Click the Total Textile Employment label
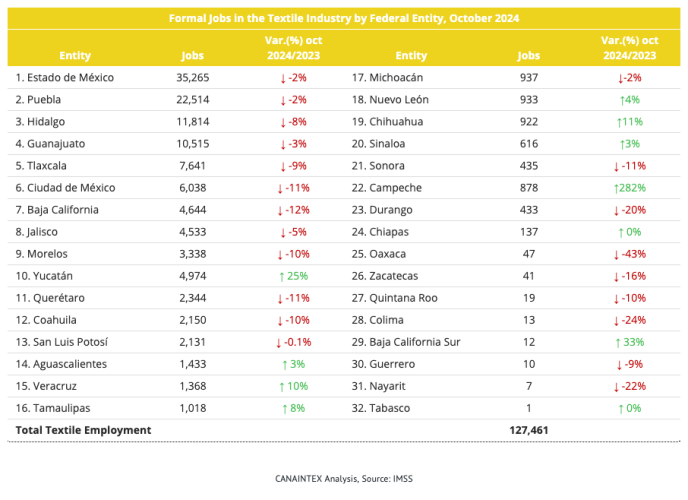 point(83,430)
